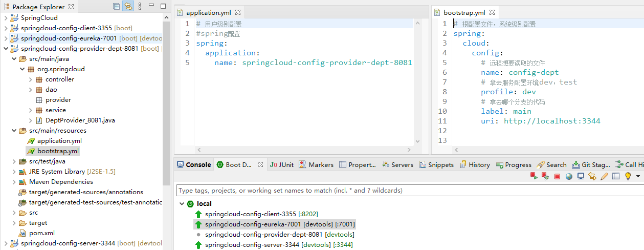Viewport: 644px width, 250px height.
Task: Focus the Boot Dashboard filter input field
Action: pyautogui.click(x=409, y=190)
